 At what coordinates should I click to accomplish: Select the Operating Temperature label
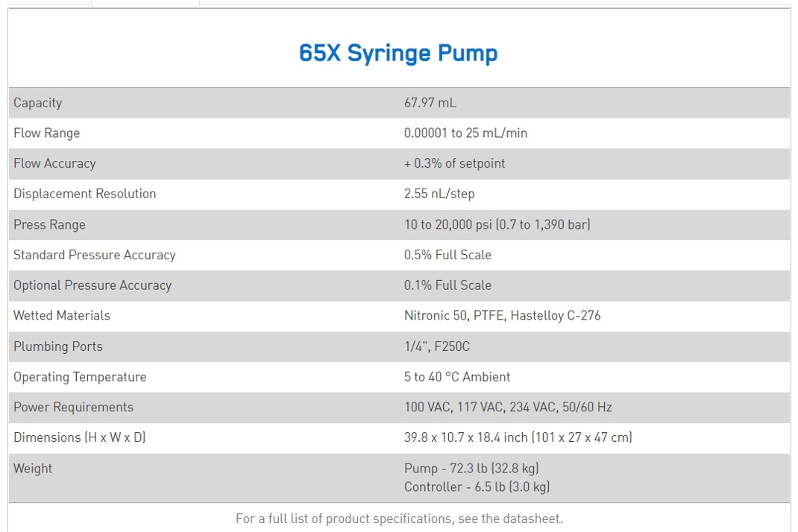coord(80,377)
